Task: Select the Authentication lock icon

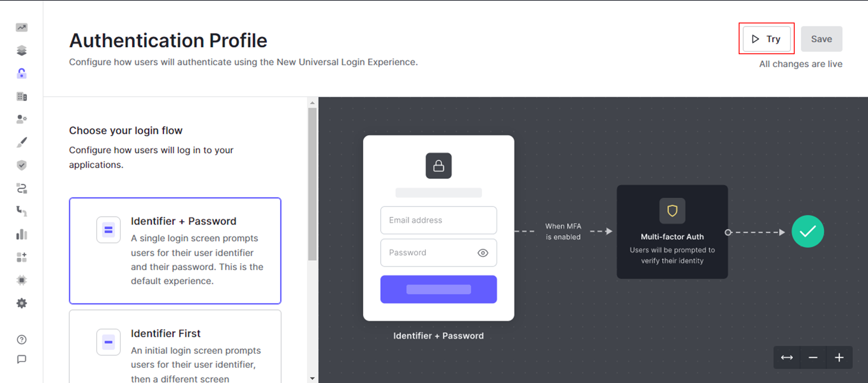Action: 22,73
